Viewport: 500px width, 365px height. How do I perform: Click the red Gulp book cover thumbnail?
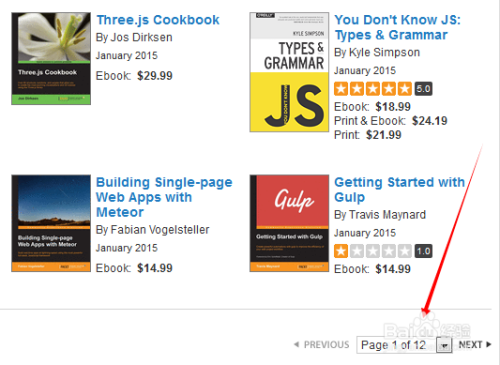point(289,223)
